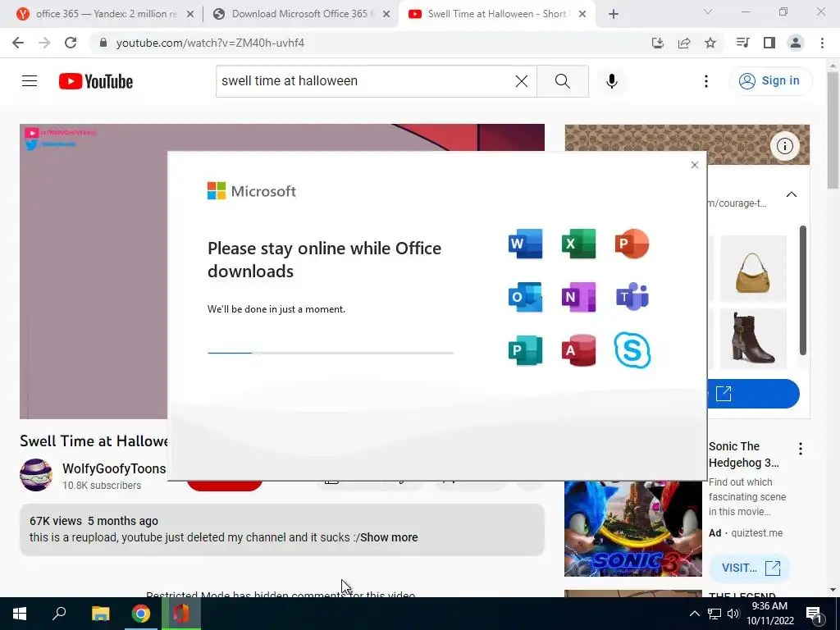Image resolution: width=840 pixels, height=630 pixels.
Task: Go back in Chrome
Action: click(18, 43)
